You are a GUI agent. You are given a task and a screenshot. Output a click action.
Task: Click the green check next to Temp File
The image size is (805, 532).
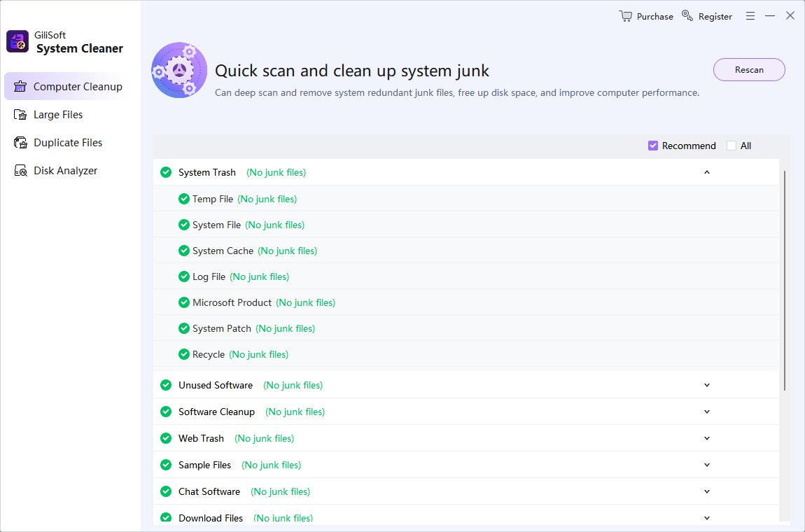[x=184, y=199]
